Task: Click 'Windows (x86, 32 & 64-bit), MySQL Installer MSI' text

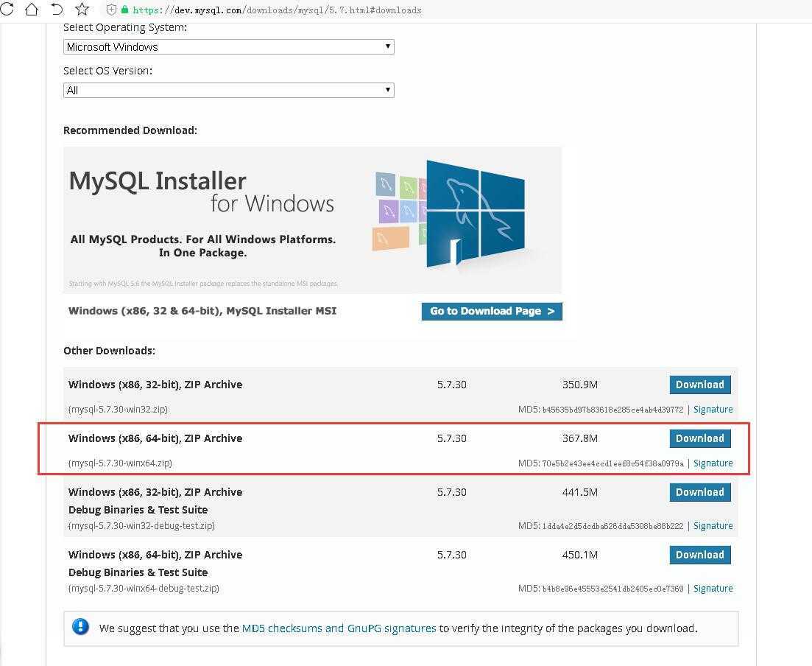Action: pyautogui.click(x=202, y=311)
